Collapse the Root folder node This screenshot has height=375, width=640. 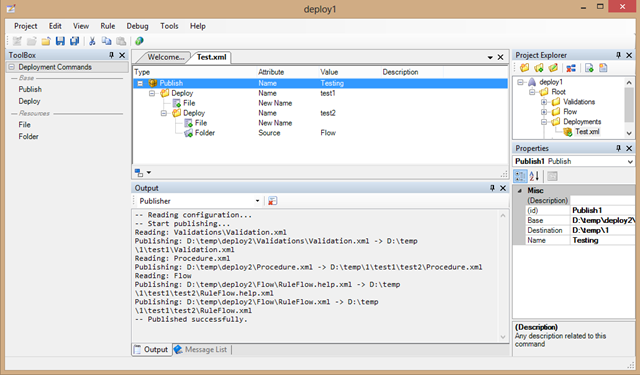pyautogui.click(x=532, y=92)
